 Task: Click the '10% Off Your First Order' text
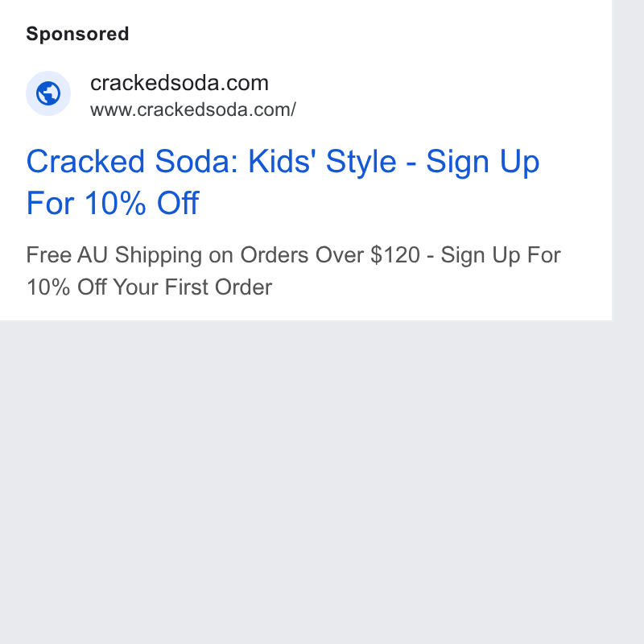(x=149, y=287)
